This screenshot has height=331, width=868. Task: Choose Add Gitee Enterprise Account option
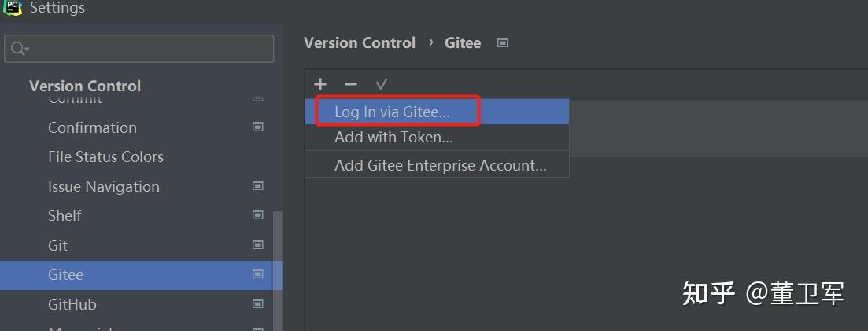pos(440,165)
